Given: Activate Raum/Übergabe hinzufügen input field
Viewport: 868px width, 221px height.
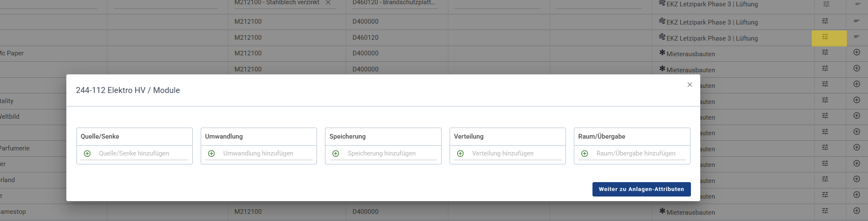Looking at the screenshot, I should point(640,153).
